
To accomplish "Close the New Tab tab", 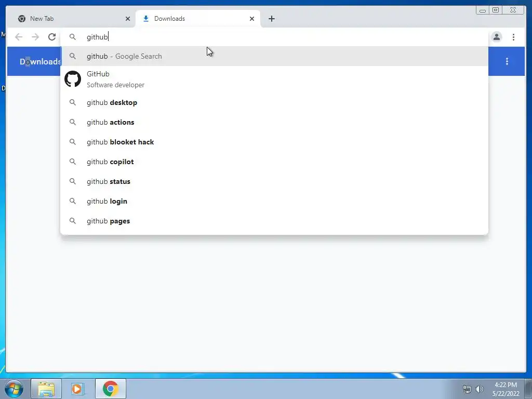I will click(x=128, y=19).
